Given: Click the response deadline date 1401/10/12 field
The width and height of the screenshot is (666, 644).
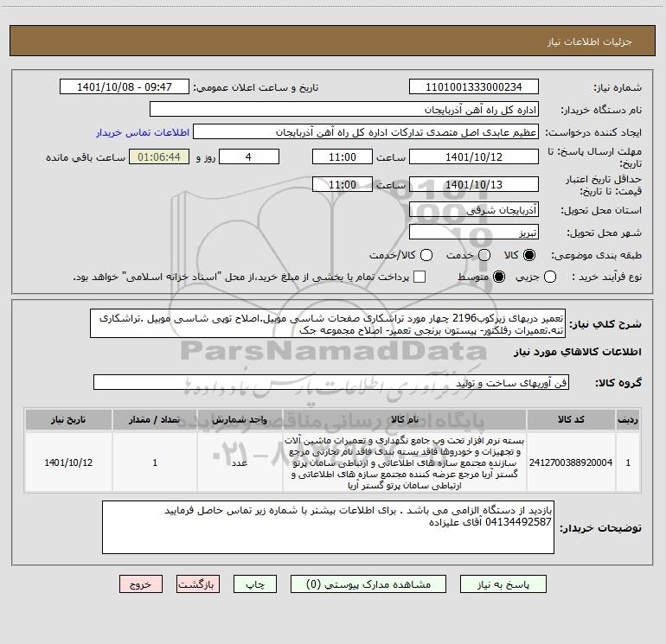Looking at the screenshot, I should pos(474,157).
